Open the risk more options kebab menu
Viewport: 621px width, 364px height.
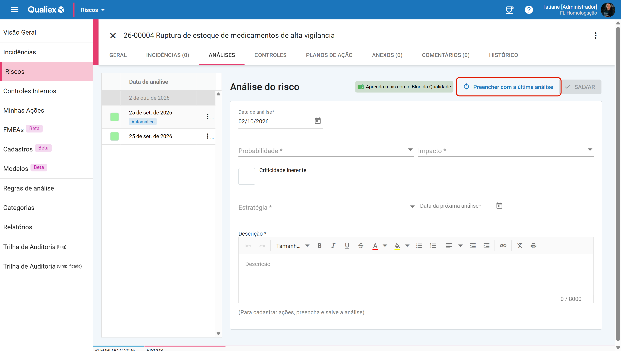[595, 36]
